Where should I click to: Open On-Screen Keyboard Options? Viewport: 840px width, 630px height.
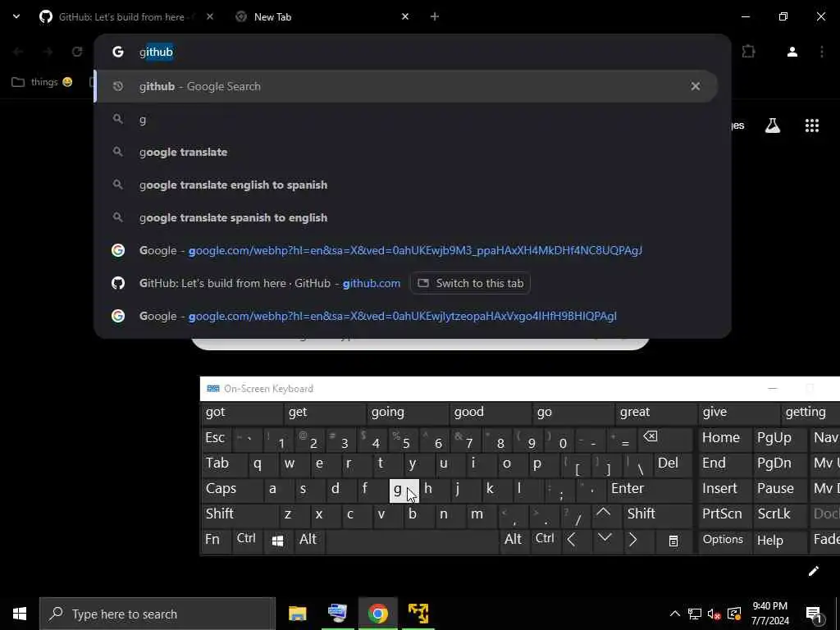click(x=724, y=540)
